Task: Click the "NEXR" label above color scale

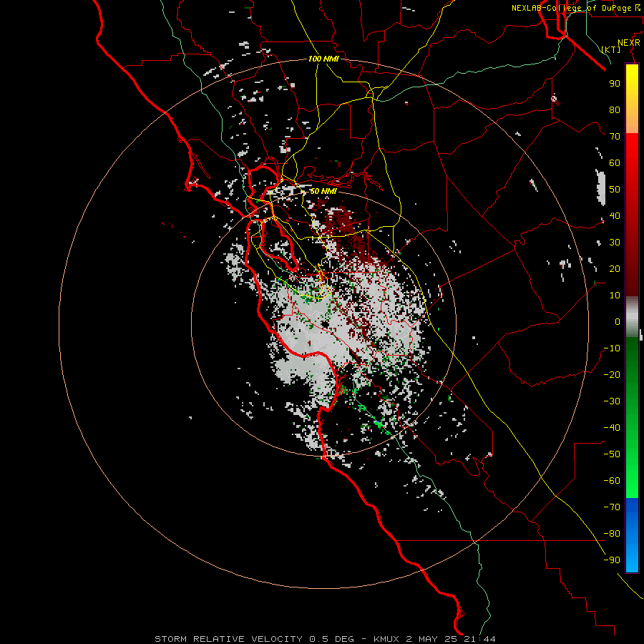Action: [x=628, y=43]
